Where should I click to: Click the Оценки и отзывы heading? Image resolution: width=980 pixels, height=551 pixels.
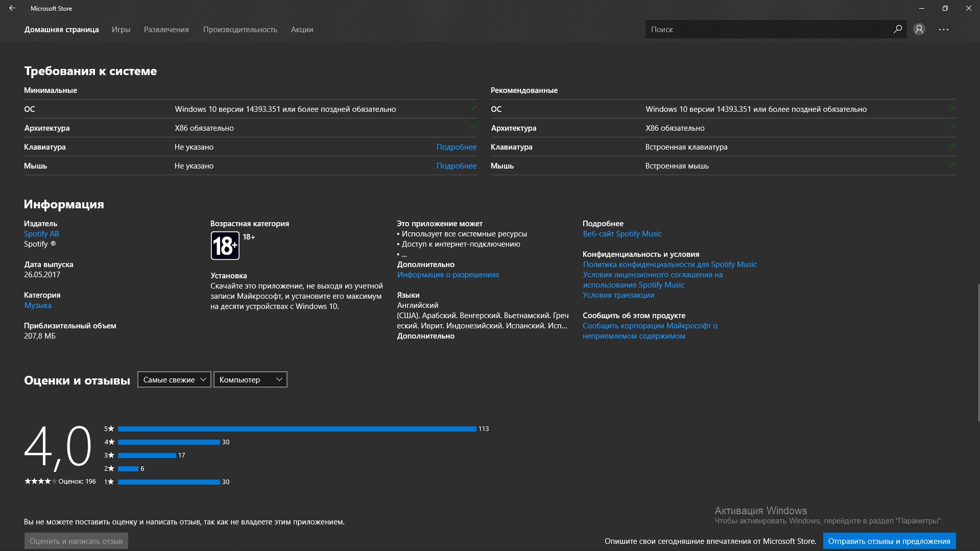(77, 380)
